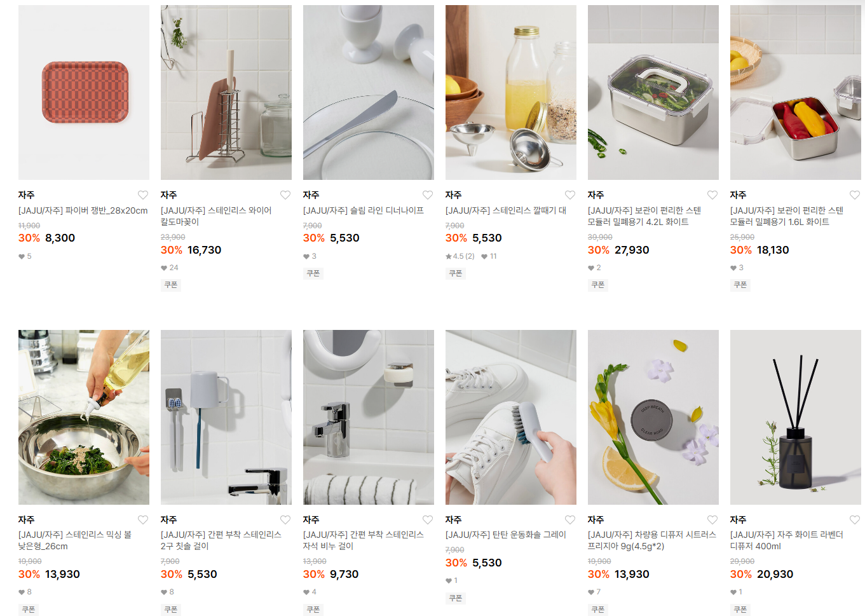Open the reed diffuser bottle product image
Viewport: 865px width, 616px height.
tap(796, 417)
